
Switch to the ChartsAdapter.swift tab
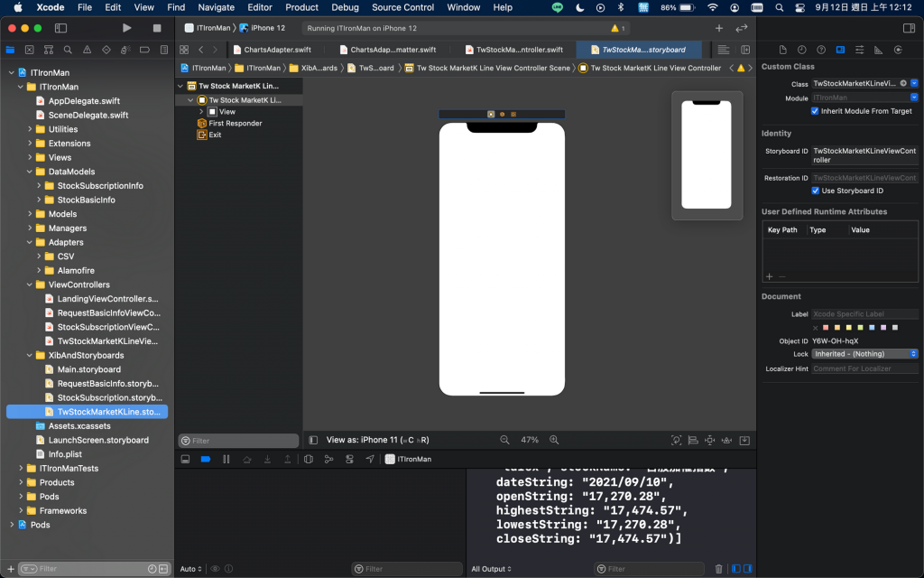272,50
